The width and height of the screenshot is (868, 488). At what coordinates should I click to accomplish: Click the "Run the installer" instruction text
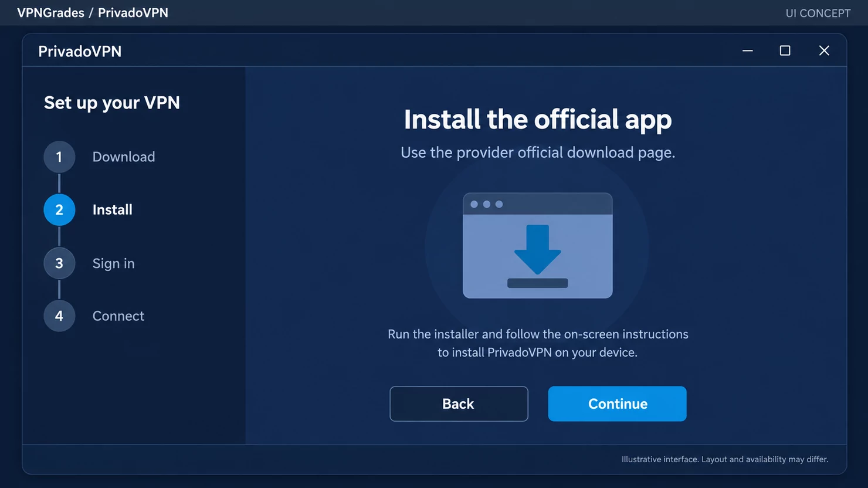click(538, 343)
